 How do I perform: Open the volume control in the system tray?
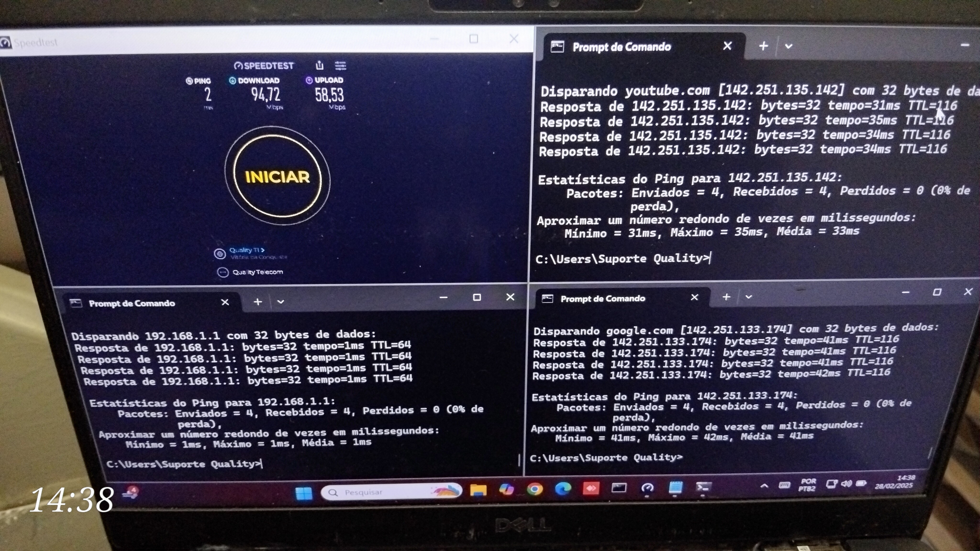click(846, 484)
